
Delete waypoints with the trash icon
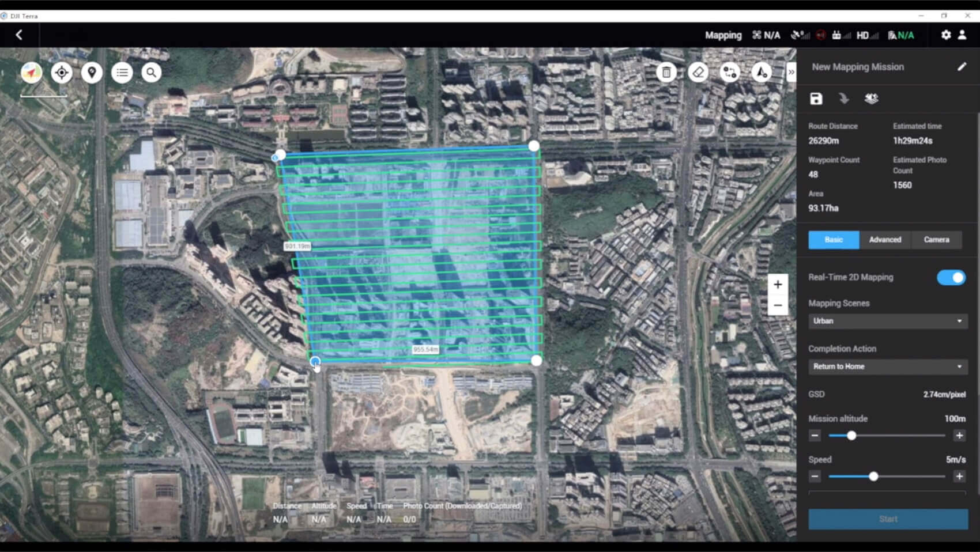pos(666,73)
